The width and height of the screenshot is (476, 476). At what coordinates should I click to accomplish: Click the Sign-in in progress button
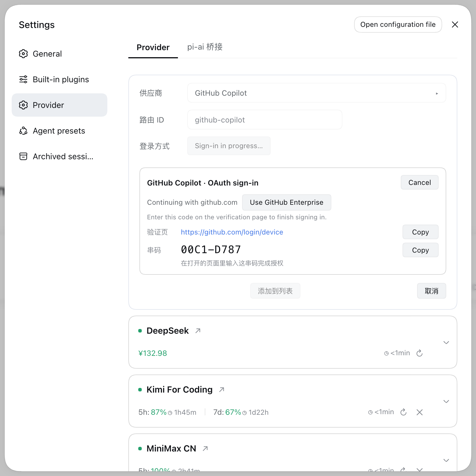tap(229, 146)
